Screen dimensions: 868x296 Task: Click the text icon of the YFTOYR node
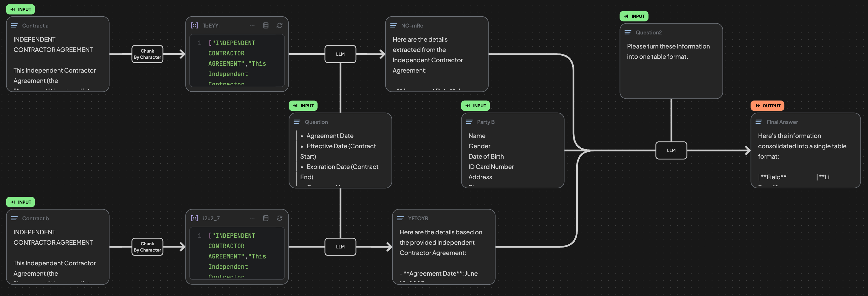(x=400, y=218)
